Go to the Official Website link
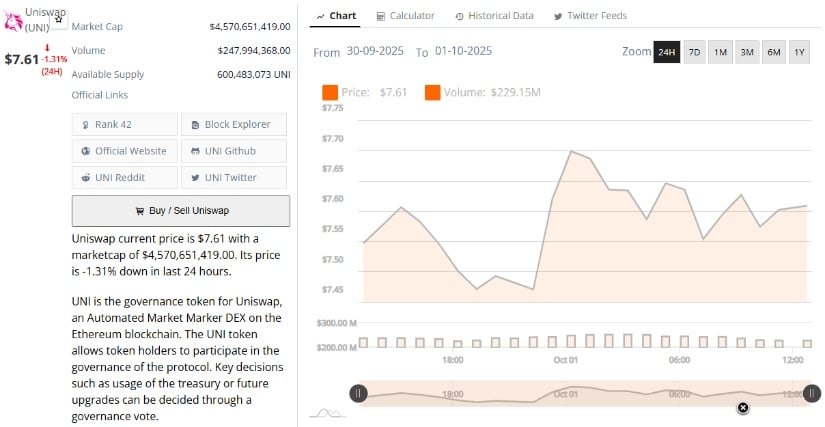 tap(124, 151)
